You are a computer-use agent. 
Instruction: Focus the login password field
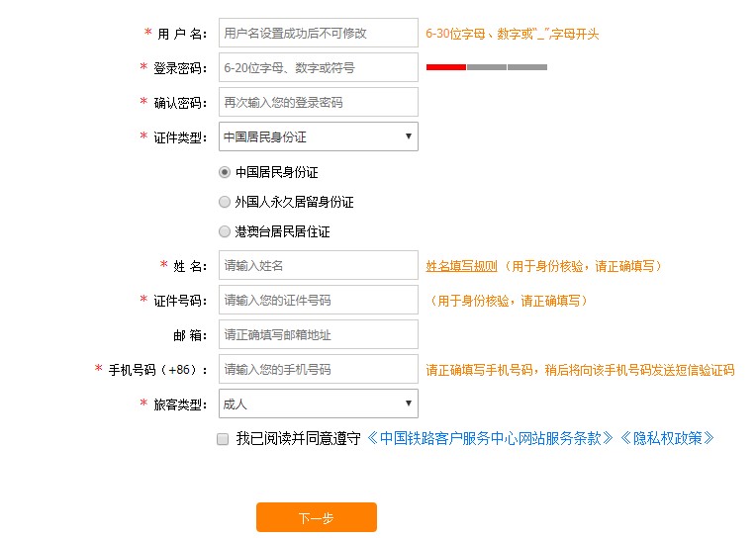318,67
